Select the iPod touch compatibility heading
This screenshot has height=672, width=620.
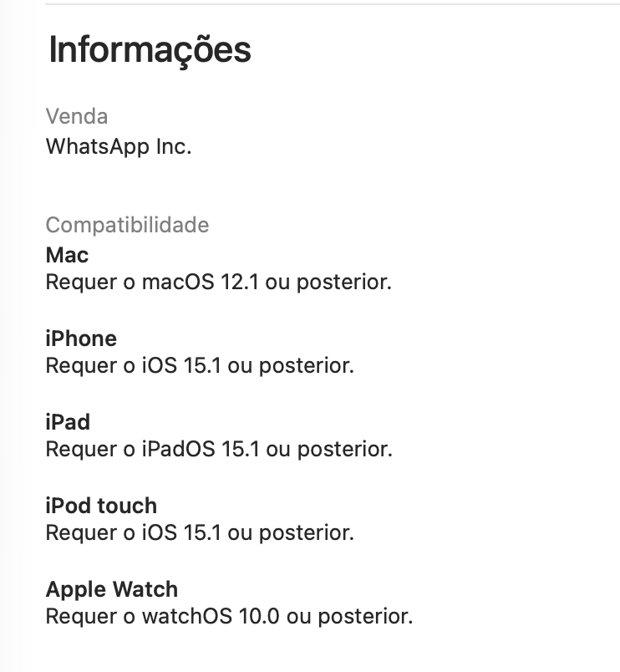tap(101, 506)
